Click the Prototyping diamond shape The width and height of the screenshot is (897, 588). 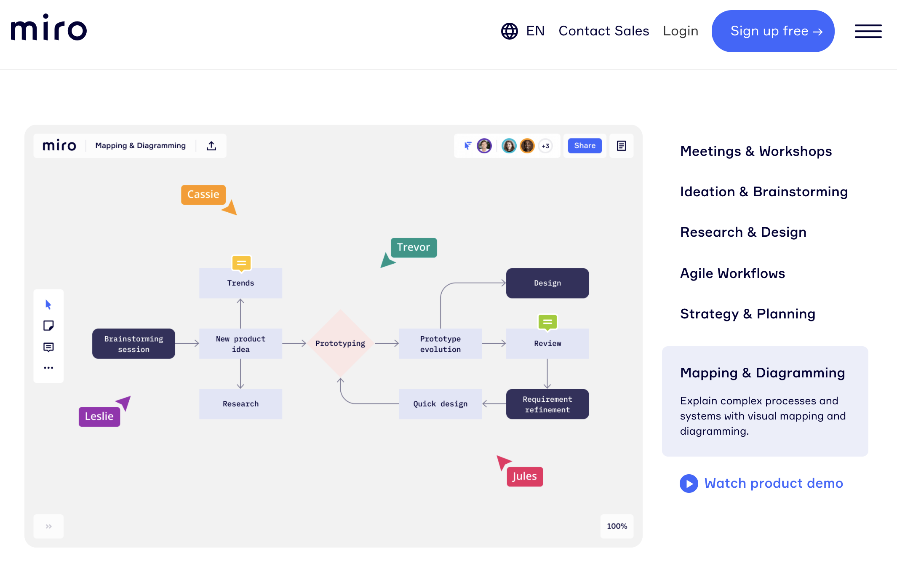click(x=340, y=343)
